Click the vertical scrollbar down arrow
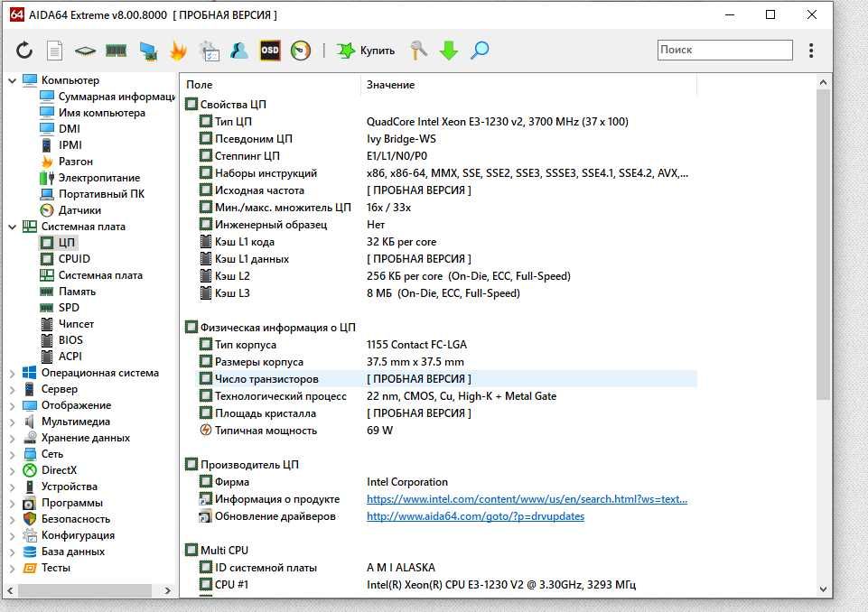This screenshot has height=612, width=868. tap(823, 589)
